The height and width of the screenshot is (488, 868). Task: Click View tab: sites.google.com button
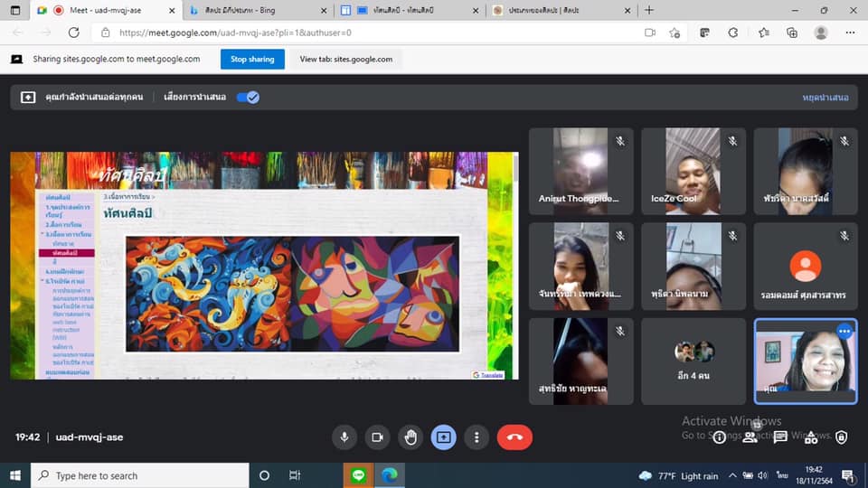tap(345, 59)
